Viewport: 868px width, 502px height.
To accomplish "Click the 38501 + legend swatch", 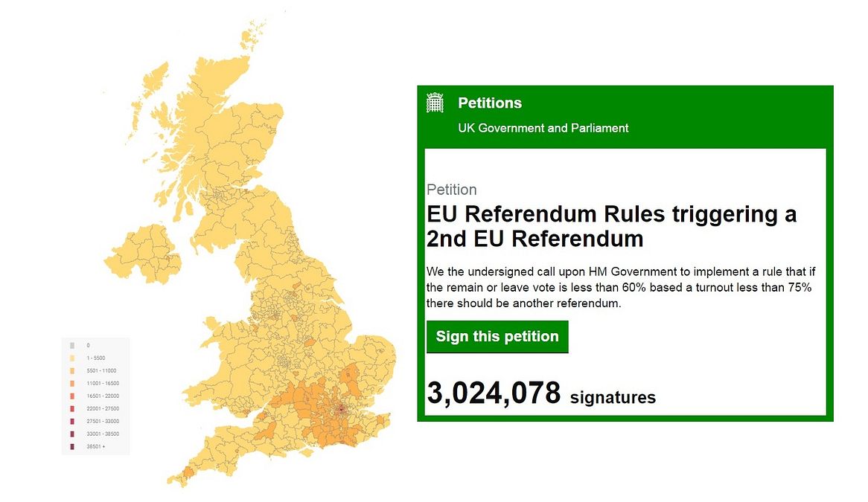I will pyautogui.click(x=71, y=447).
